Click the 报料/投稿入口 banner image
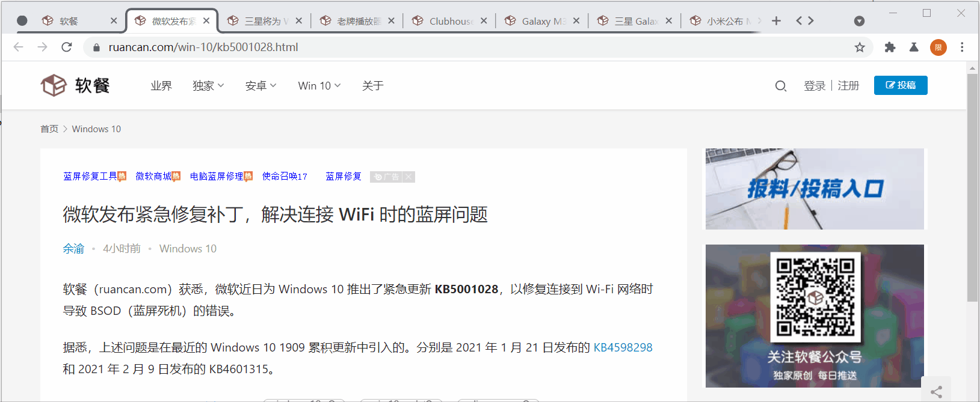Viewport: 980px width, 402px height. pos(815,189)
